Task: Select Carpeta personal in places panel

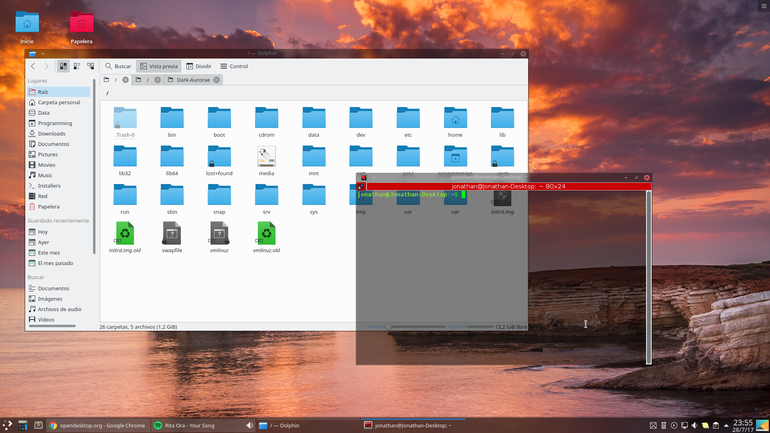Action: (58, 102)
